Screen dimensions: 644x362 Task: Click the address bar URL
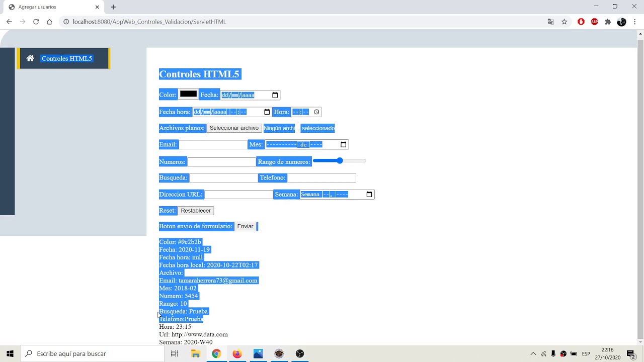click(x=149, y=22)
